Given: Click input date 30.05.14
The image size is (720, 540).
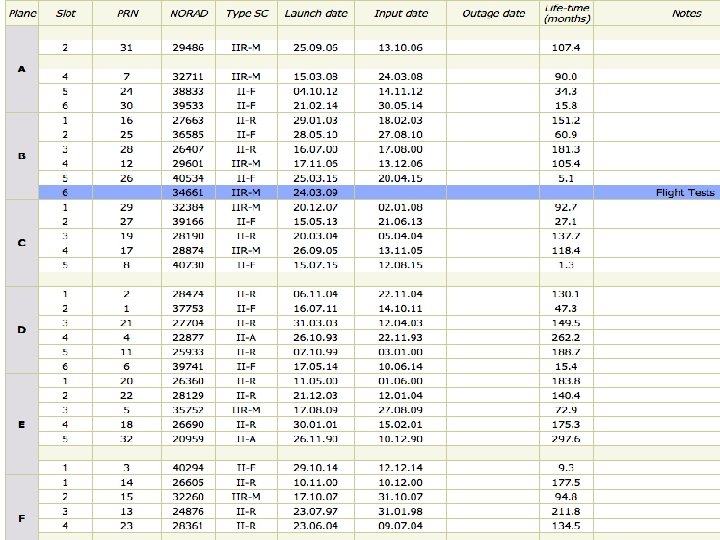Looking at the screenshot, I should click(x=400, y=106).
